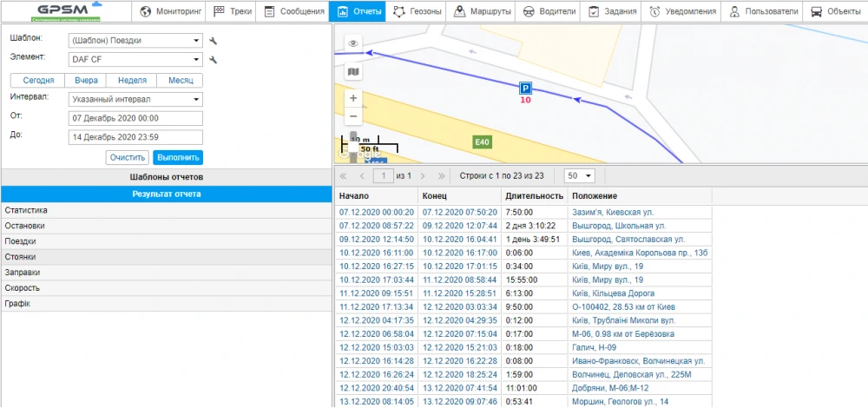The image size is (868, 408).
Task: Open the Шаблон dropdown
Action: 135,41
